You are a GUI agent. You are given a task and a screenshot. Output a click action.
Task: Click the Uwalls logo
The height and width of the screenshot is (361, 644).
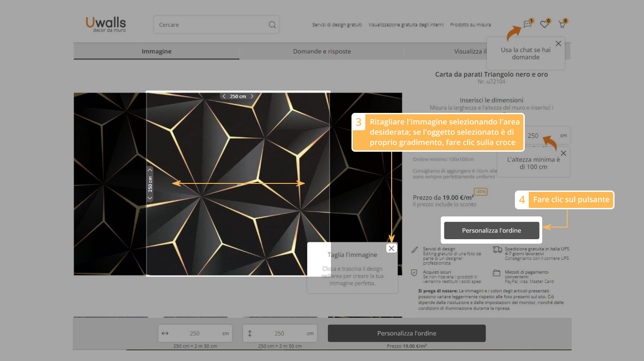click(106, 24)
